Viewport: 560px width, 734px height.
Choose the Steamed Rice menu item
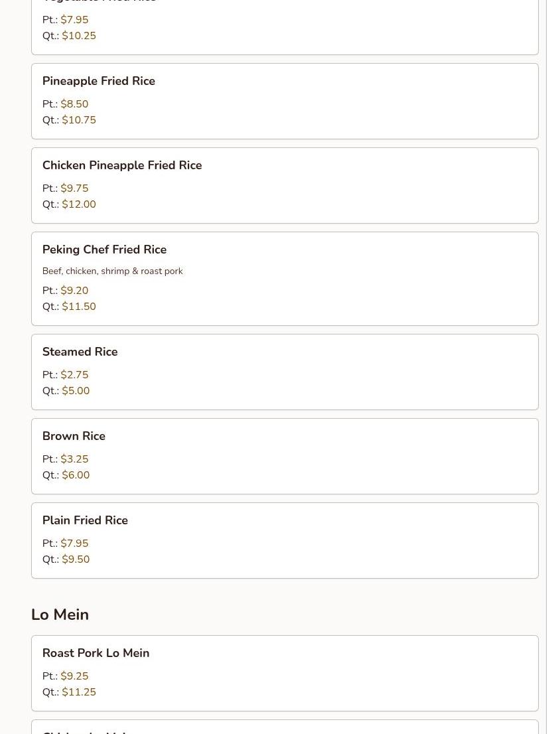[x=80, y=352]
